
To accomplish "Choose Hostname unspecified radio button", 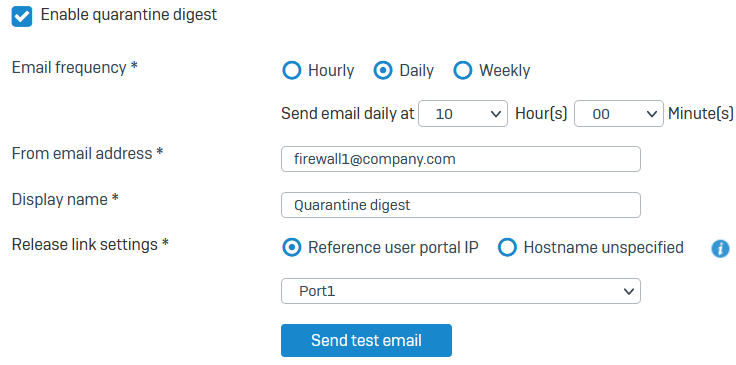I will click(507, 247).
